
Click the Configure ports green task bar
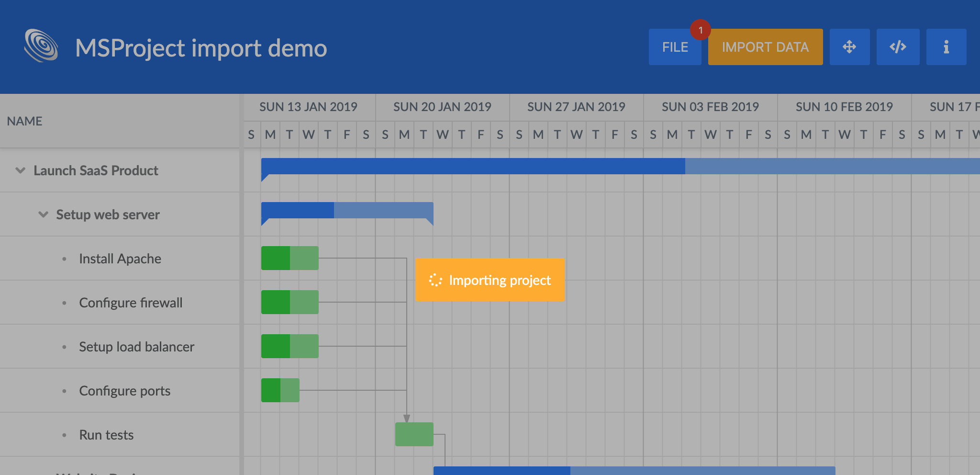[x=280, y=390]
